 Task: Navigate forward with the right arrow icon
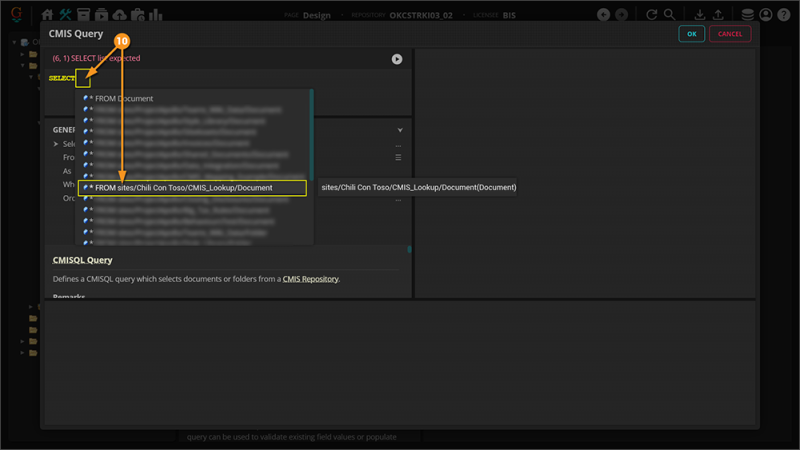point(621,15)
